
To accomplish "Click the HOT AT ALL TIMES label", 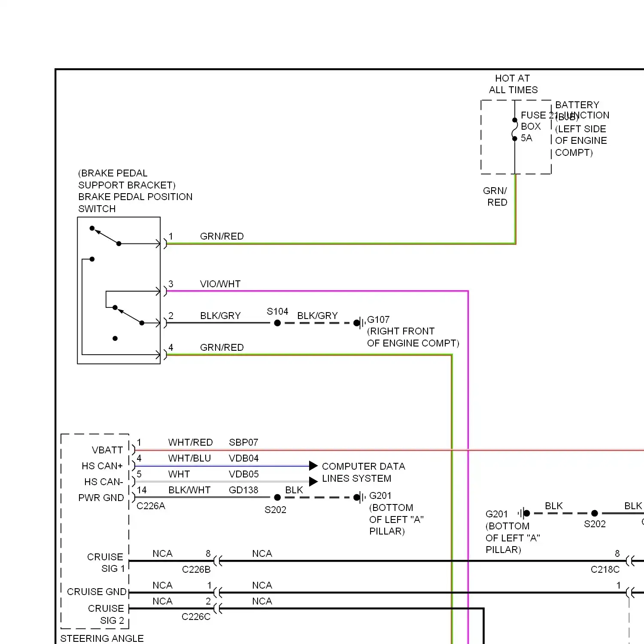I will [x=513, y=84].
